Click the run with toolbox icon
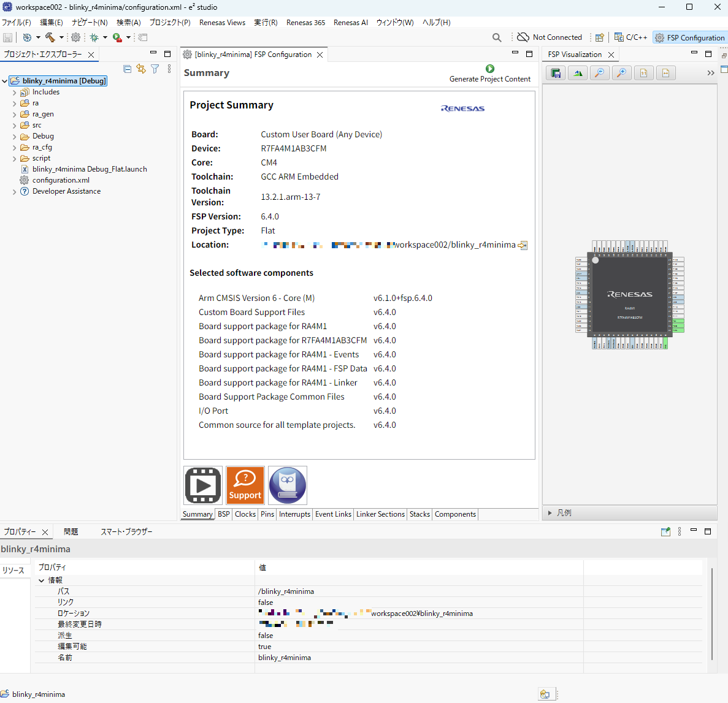The height and width of the screenshot is (703, 728). [x=118, y=37]
